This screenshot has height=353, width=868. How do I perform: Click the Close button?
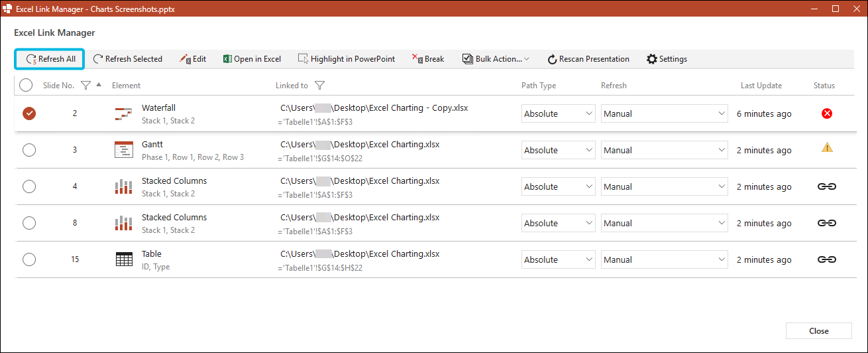[x=819, y=331]
